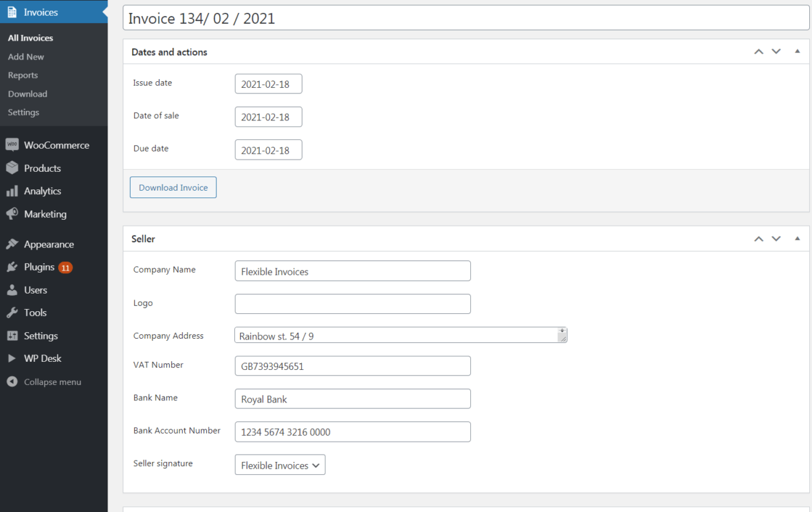Image resolution: width=812 pixels, height=512 pixels.
Task: Click the Plugins icon showing 11 updates
Action: [x=12, y=266]
